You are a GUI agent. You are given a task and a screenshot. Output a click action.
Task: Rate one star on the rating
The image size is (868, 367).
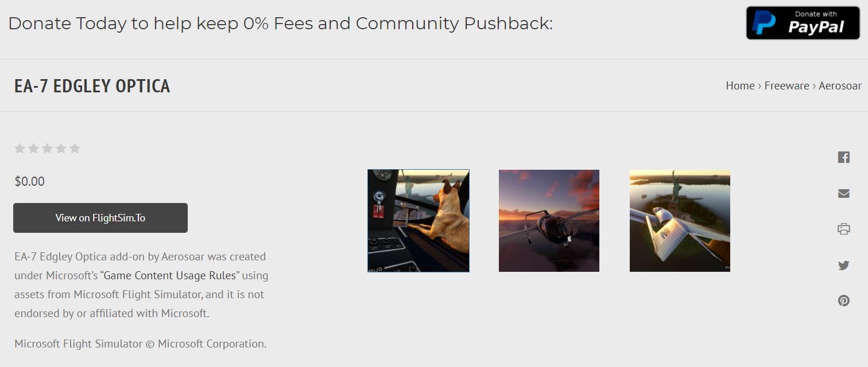coord(20,149)
